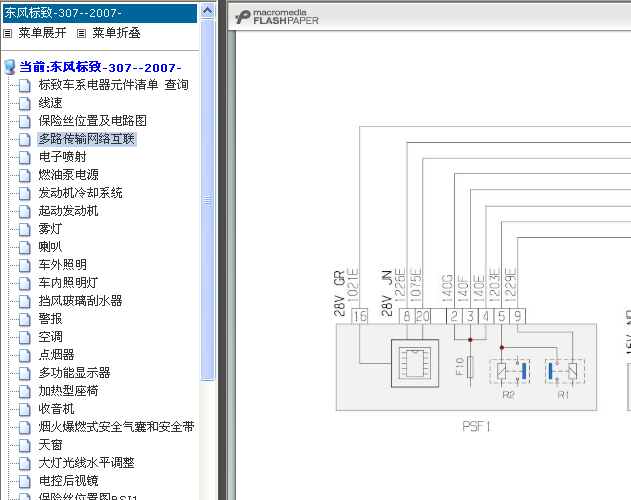The height and width of the screenshot is (500, 631).
Task: Click page icon next to 线速
Action: pyautogui.click(x=25, y=103)
